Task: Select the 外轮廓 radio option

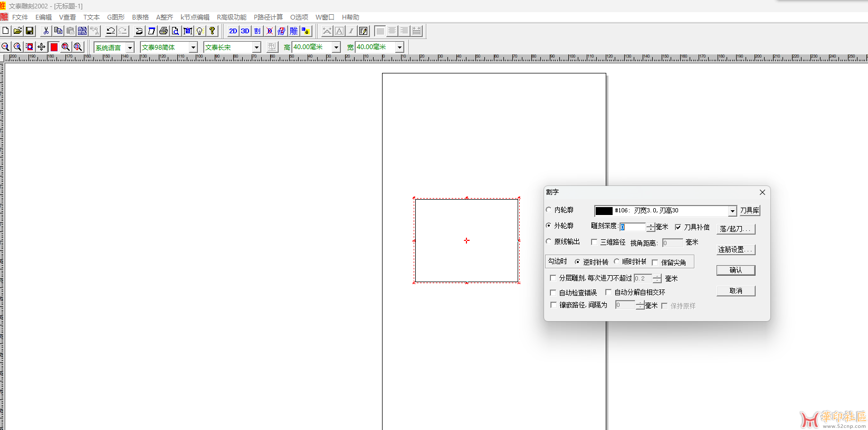Action: pos(549,226)
